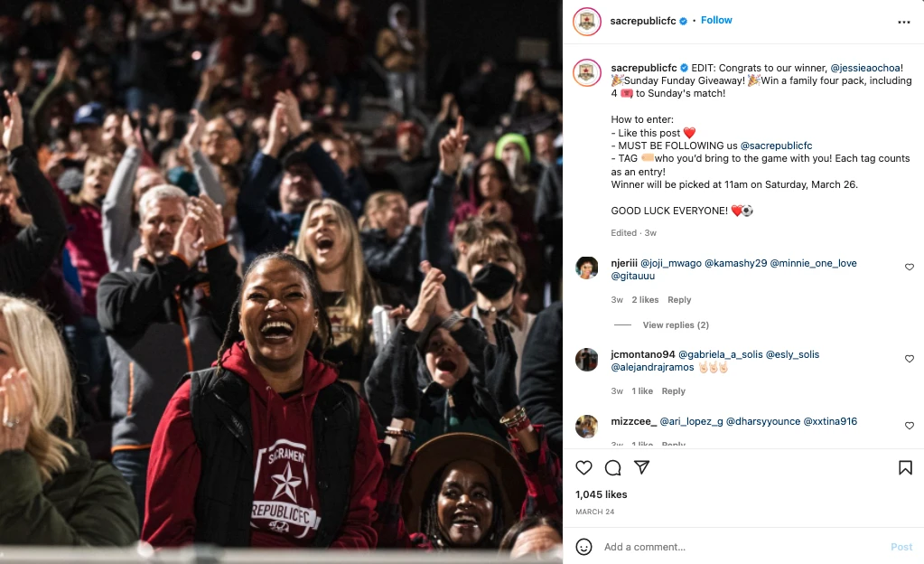Image resolution: width=924 pixels, height=564 pixels.
Task: Expand View replies (2) under njeriii
Action: pyautogui.click(x=676, y=325)
